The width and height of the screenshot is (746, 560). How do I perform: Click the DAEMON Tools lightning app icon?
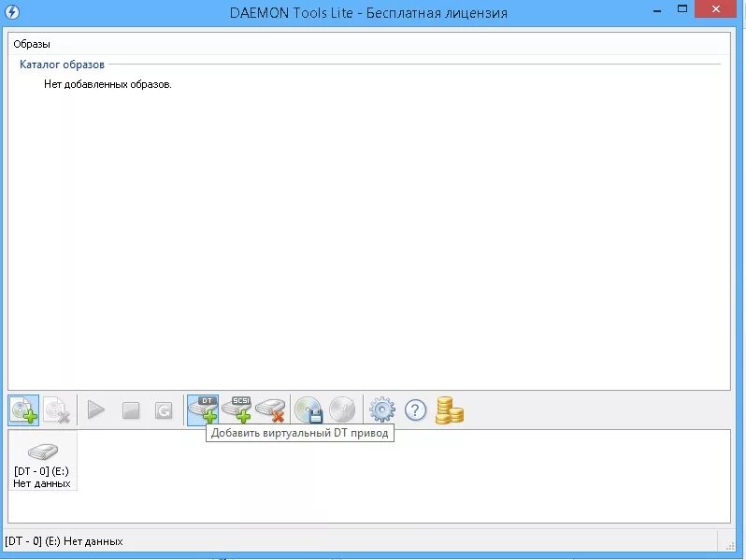[12, 12]
